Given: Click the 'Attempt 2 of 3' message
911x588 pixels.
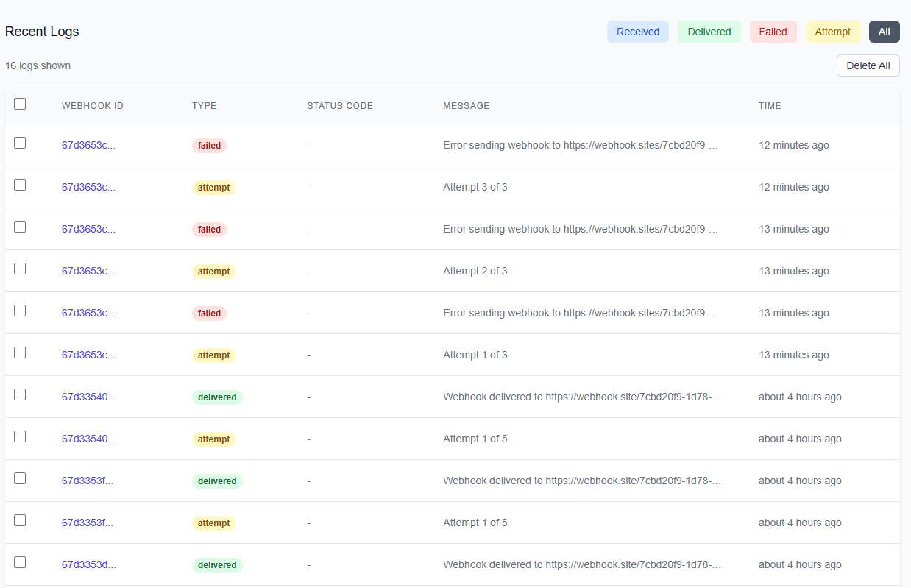Looking at the screenshot, I should [475, 271].
